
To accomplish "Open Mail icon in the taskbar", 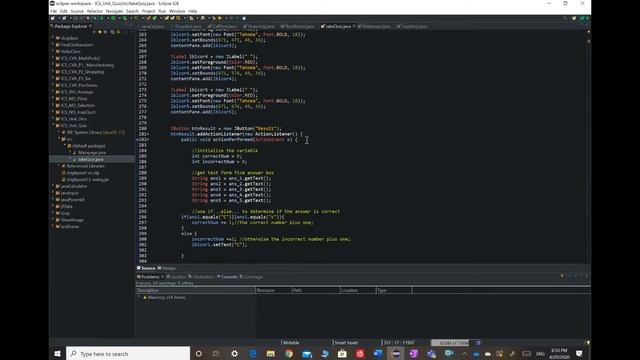I will point(307,353).
